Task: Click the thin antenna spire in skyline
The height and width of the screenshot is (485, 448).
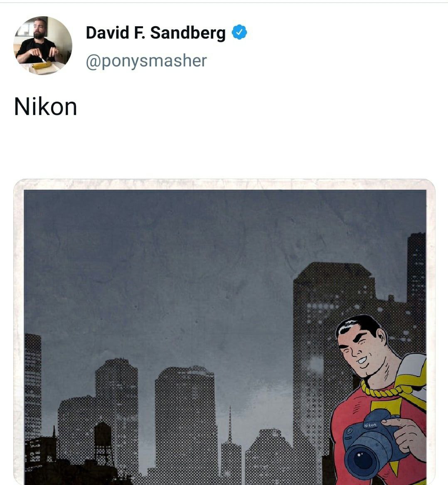Action: pos(230,424)
